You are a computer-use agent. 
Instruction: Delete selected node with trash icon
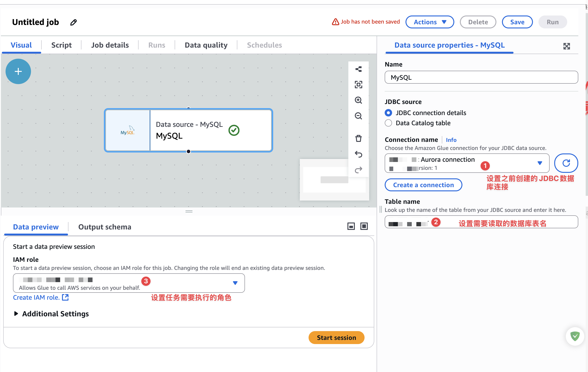[x=358, y=139]
